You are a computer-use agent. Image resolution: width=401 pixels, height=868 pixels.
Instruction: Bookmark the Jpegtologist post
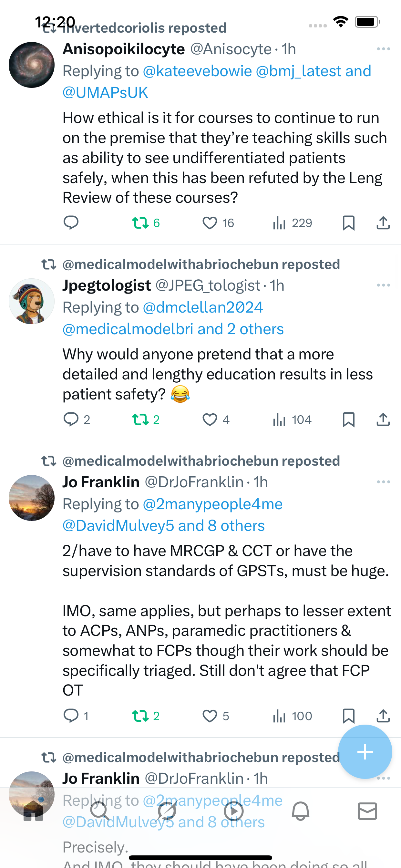(x=348, y=419)
